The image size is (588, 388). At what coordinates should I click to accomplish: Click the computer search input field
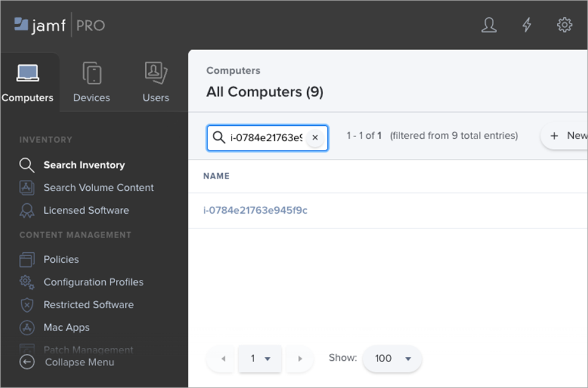(x=267, y=138)
